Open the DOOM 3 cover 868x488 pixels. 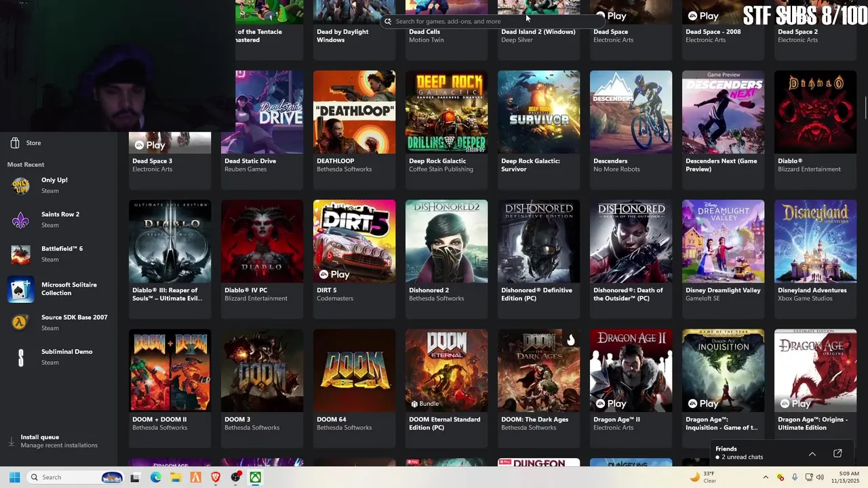pos(262,371)
